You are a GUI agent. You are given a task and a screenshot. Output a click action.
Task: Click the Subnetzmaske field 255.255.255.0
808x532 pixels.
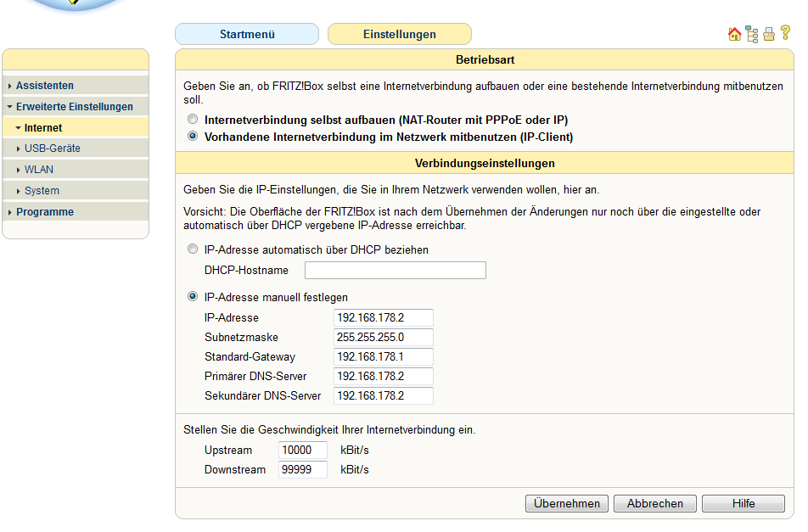(x=384, y=338)
